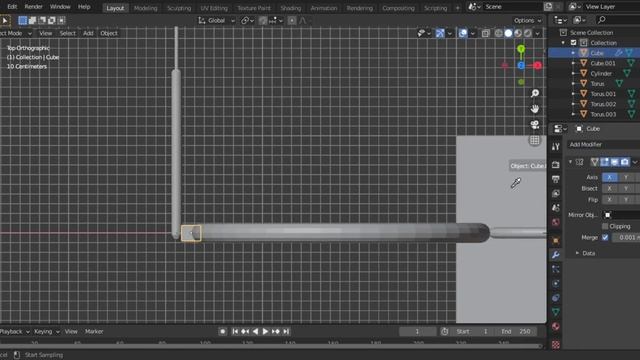Toggle Mirror Axis Y button
Screen dimensions: 640x360
click(x=626, y=177)
